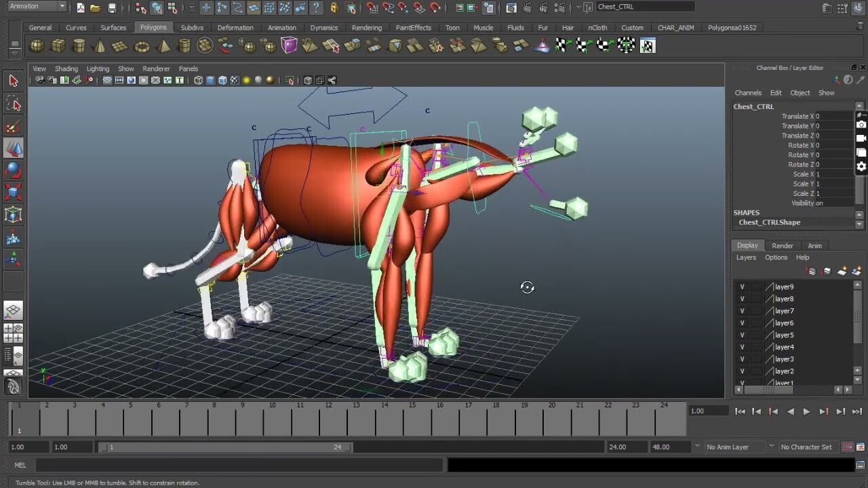Click the Polygon Cube shelf icon
This screenshot has width=868, height=488.
click(58, 46)
